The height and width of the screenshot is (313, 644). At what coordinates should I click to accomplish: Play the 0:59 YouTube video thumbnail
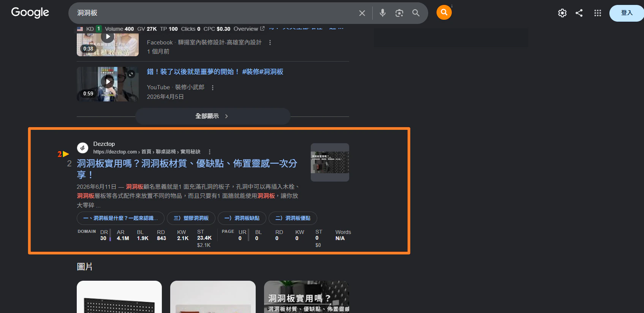pos(108,84)
